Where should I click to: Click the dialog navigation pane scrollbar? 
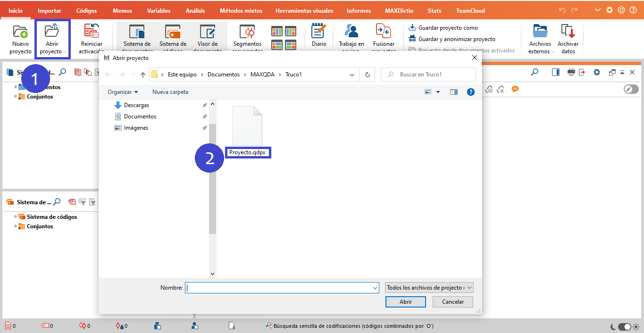pos(212,179)
